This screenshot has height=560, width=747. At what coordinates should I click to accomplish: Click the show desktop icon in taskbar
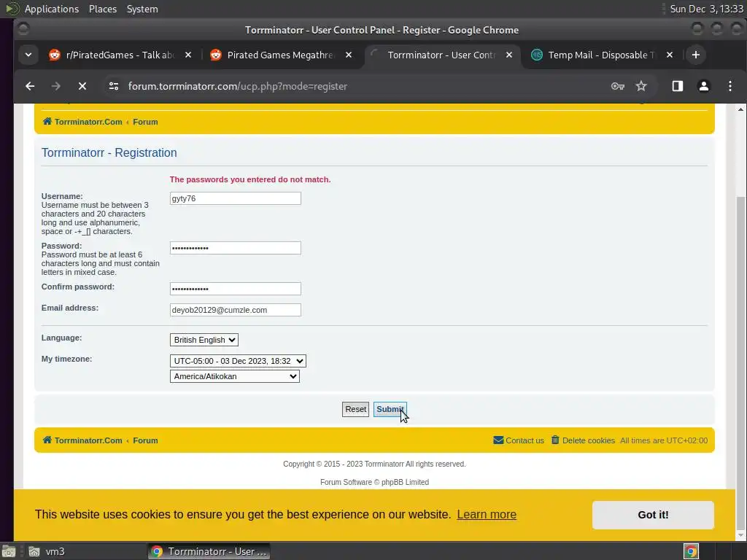[x=9, y=551]
